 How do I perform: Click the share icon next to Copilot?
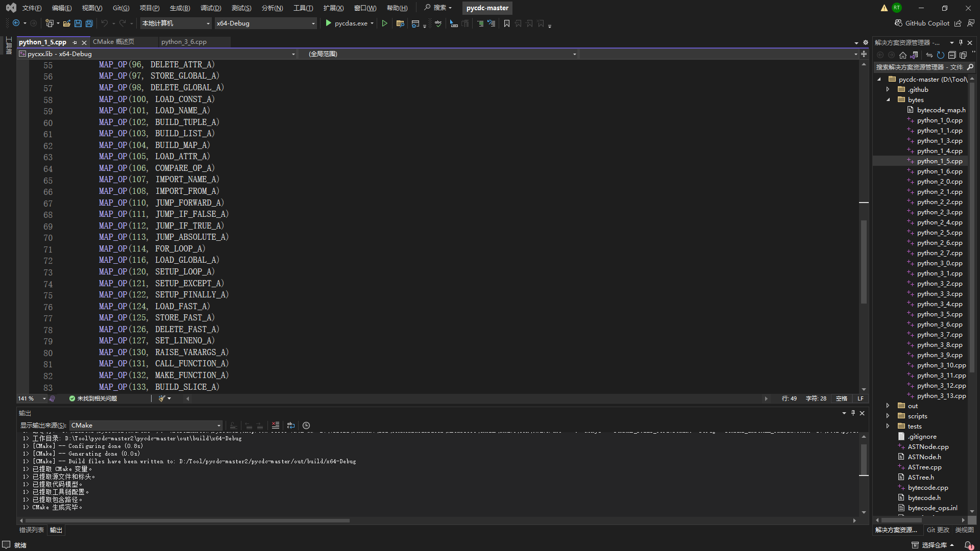click(958, 23)
